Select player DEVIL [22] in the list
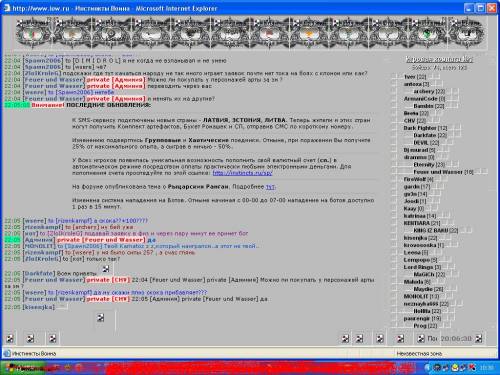 pyautogui.click(x=426, y=143)
